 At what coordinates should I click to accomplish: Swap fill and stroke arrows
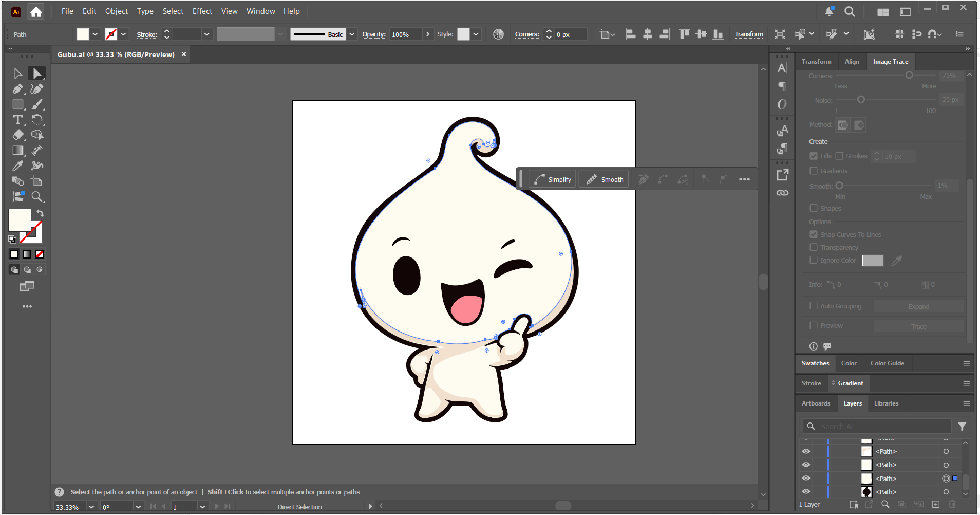tap(40, 213)
